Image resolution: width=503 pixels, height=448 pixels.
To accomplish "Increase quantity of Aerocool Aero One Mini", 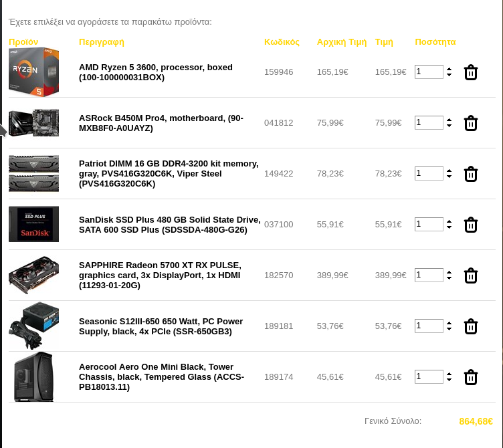I will (449, 374).
